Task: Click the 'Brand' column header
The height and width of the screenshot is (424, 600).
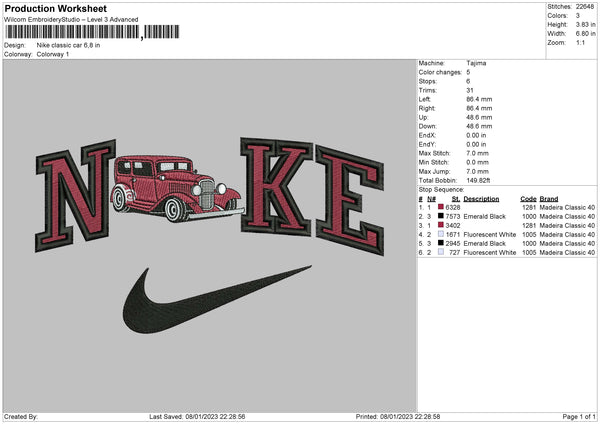Action: tap(549, 199)
